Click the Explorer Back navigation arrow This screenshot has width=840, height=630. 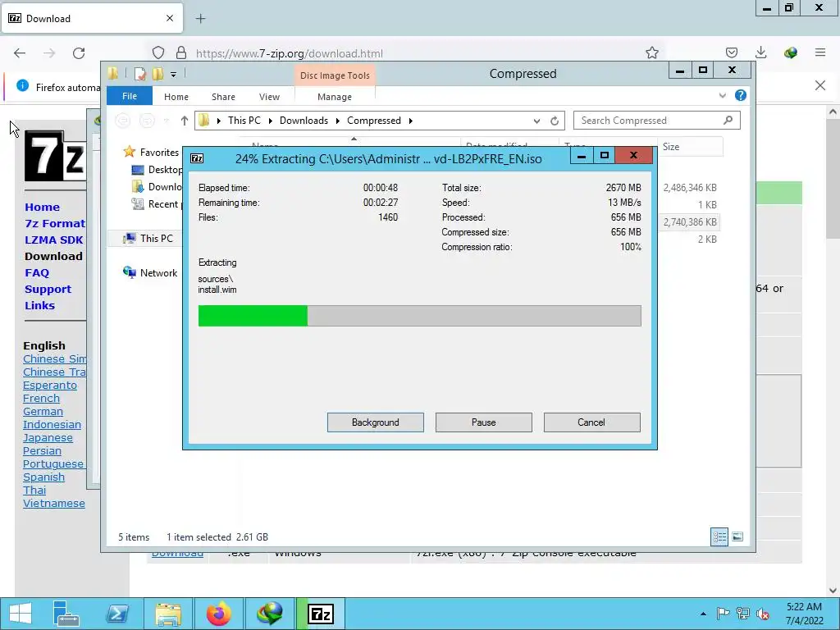(x=123, y=121)
